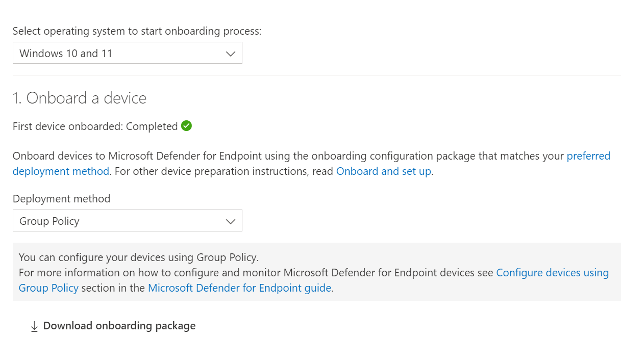Click the Deployment method field label
This screenshot has height=364, width=621.
pos(62,198)
